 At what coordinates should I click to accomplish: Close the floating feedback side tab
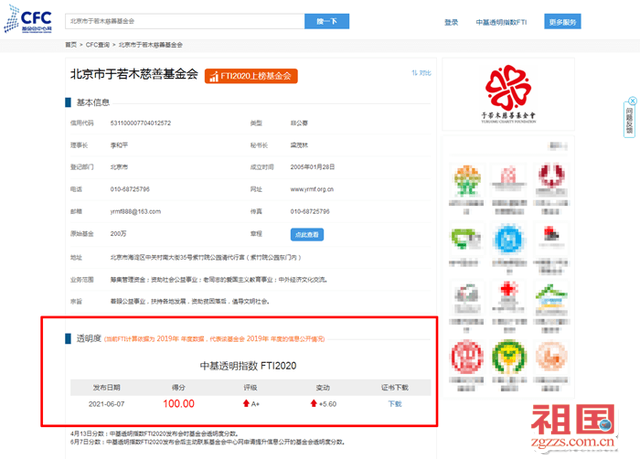632,100
